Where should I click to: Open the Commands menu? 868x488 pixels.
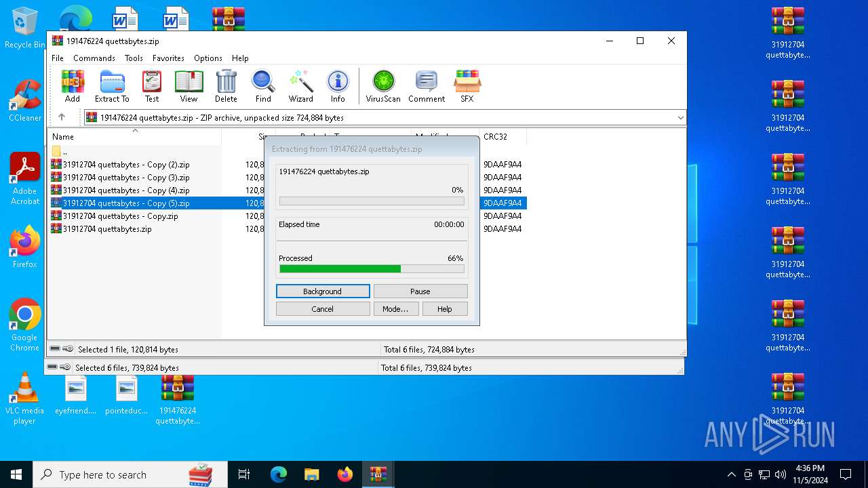pyautogui.click(x=94, y=58)
